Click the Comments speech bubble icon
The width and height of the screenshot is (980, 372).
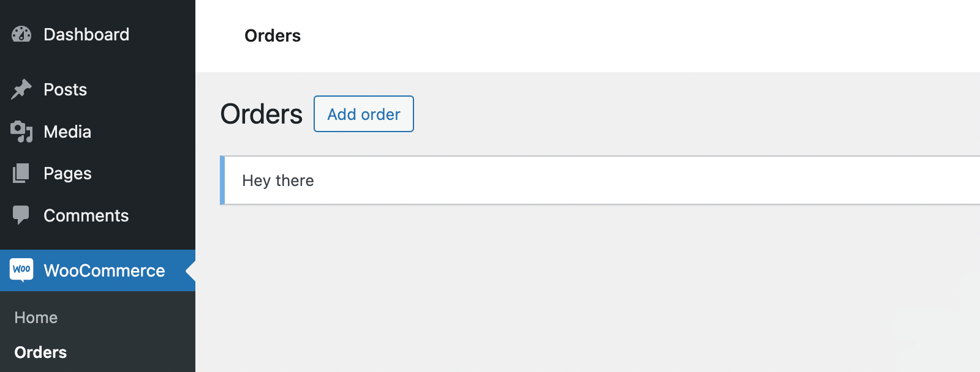21,215
